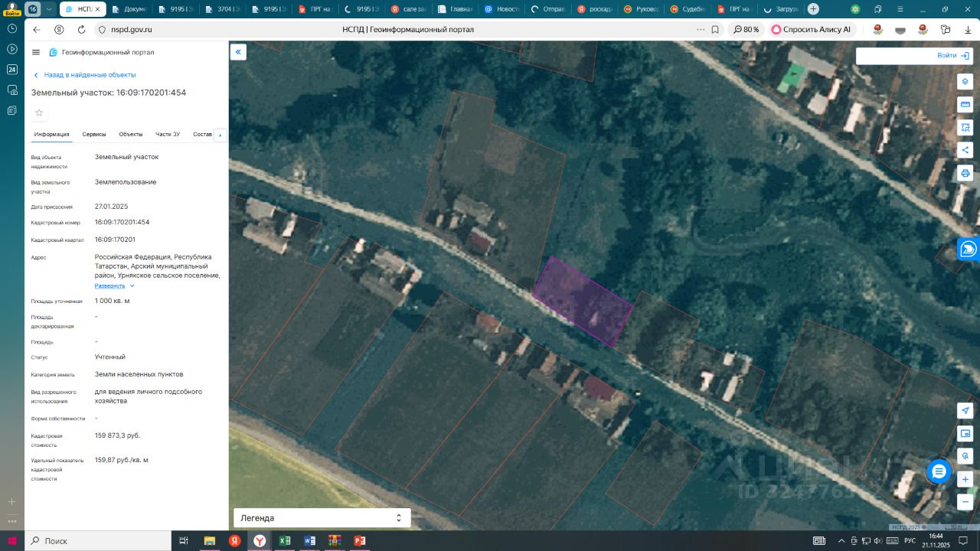Image resolution: width=980 pixels, height=551 pixels.
Task: Zoom out on the map
Action: (x=965, y=502)
